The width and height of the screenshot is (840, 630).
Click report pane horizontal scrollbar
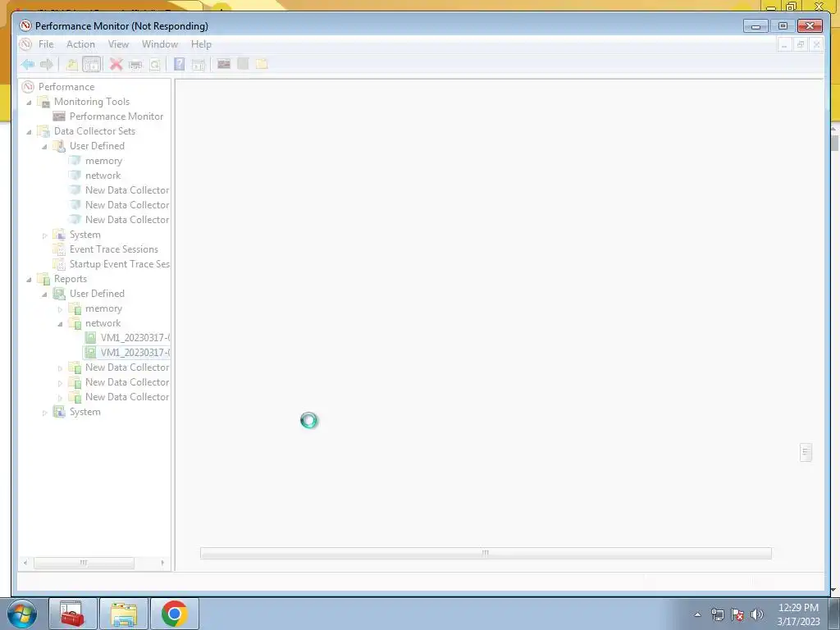[x=486, y=553]
